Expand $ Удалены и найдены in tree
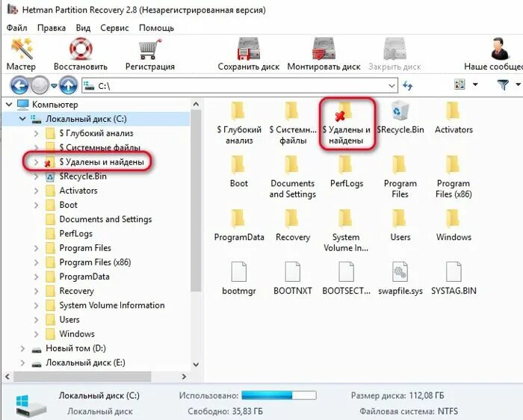Image resolution: width=523 pixels, height=420 pixels. (36, 162)
